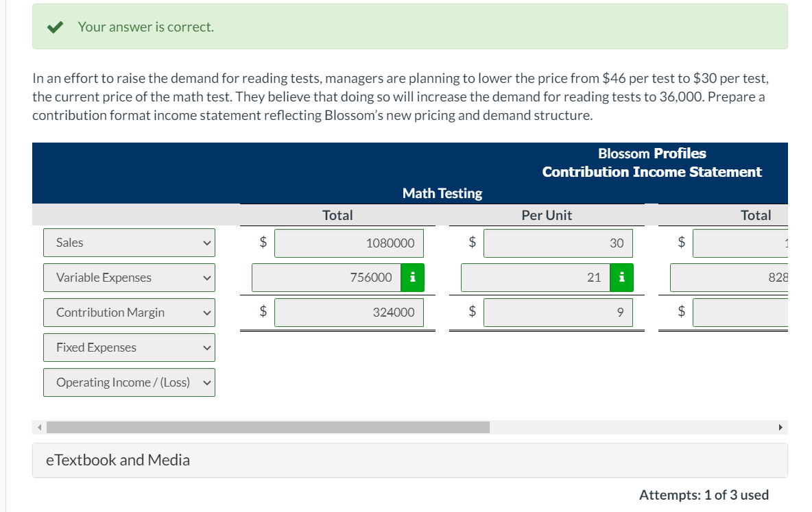Screen dimensions: 812x512
Task: Click the left scroll arrow of the table
Action: pyautogui.click(x=39, y=427)
